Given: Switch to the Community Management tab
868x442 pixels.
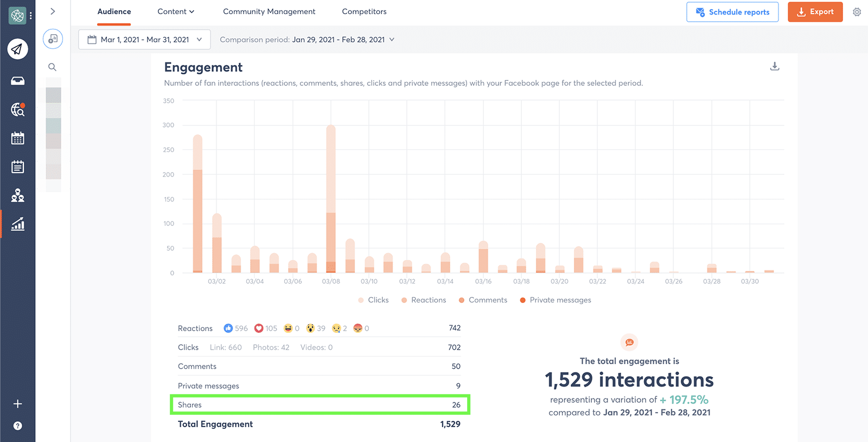Looking at the screenshot, I should click(x=269, y=11).
